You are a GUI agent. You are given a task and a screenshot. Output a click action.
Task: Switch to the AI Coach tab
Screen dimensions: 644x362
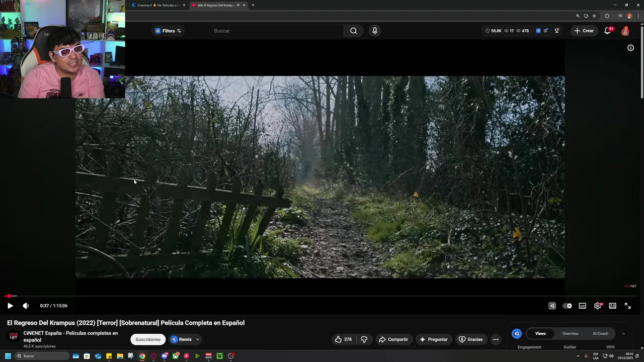click(600, 333)
